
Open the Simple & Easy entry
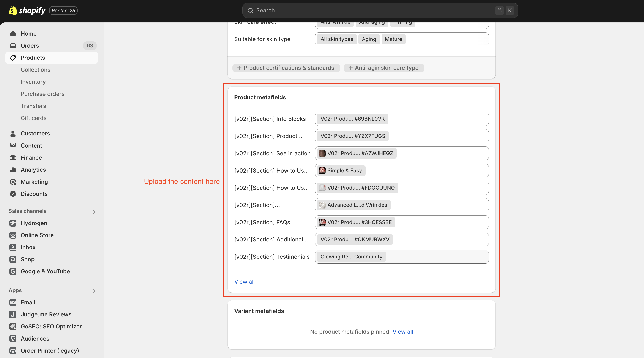pyautogui.click(x=341, y=171)
